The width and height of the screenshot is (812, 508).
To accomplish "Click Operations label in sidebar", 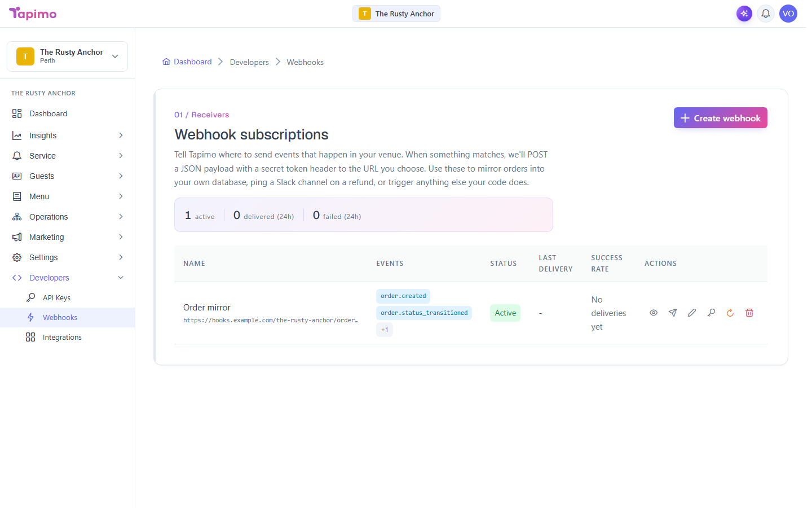I will point(48,217).
